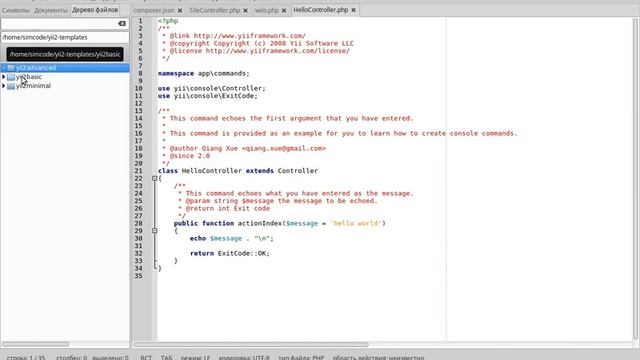
Task: Click the 'ВСТ' insert mode status entry
Action: point(146,358)
